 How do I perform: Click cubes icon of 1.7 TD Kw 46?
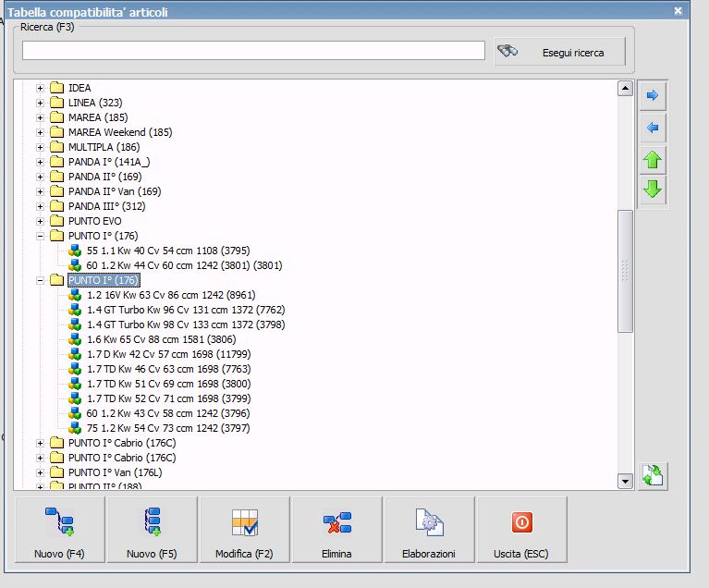click(75, 369)
